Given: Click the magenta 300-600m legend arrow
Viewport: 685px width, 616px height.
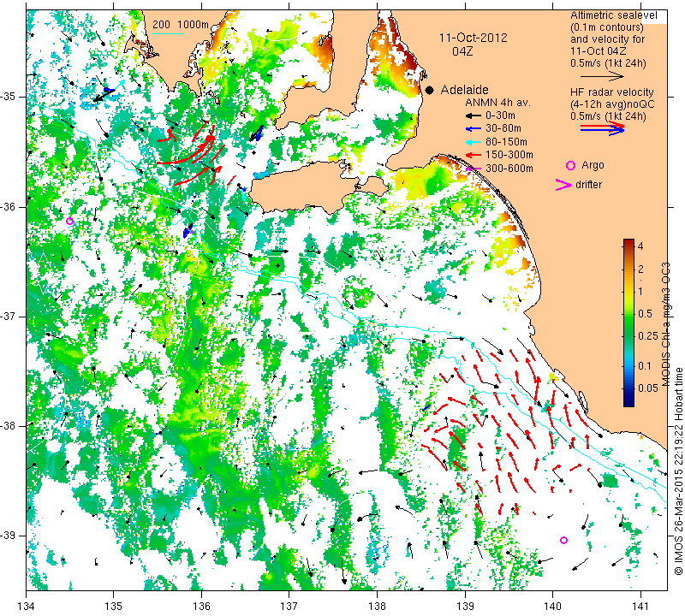Looking at the screenshot, I should coord(473,168).
